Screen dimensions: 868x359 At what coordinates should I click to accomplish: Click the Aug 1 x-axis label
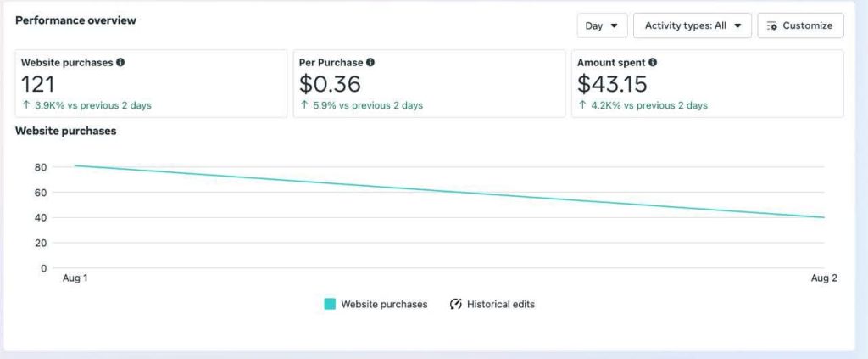(75, 278)
